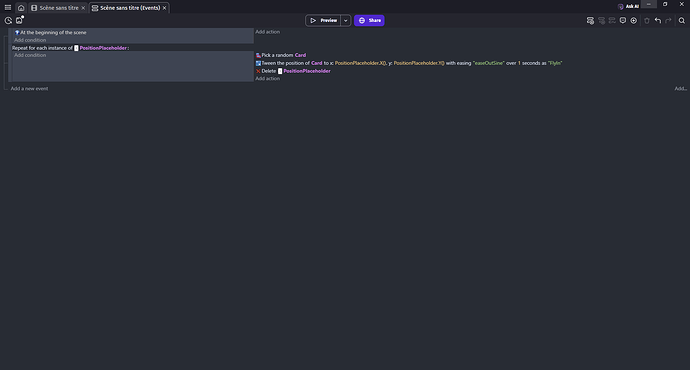
Task: Open the search in events magnifier icon
Action: pos(682,20)
